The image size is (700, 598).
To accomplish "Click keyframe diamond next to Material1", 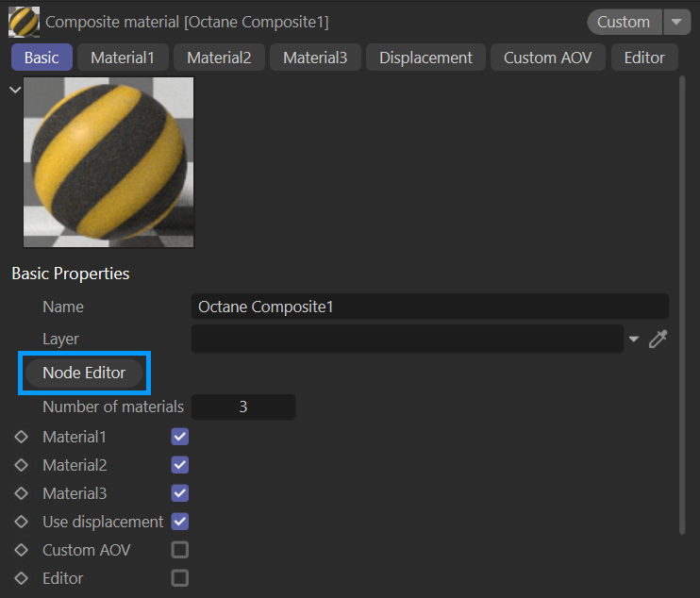I will [22, 437].
